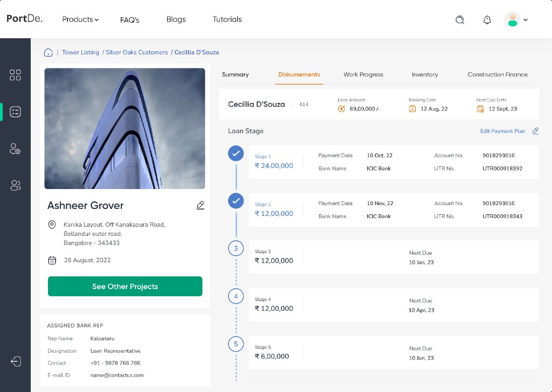Image resolution: width=552 pixels, height=392 pixels.
Task: Click the stage 5 circle marker
Action: point(236,344)
